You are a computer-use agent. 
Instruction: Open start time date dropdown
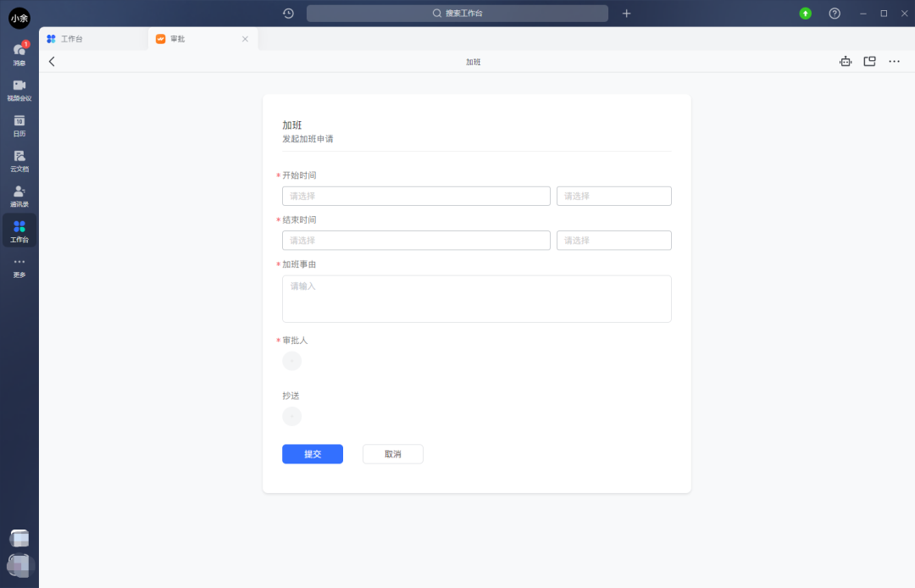pyautogui.click(x=416, y=196)
